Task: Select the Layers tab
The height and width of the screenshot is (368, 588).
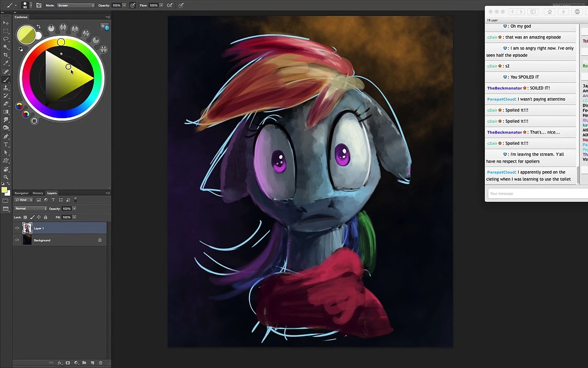Action: pyautogui.click(x=52, y=193)
